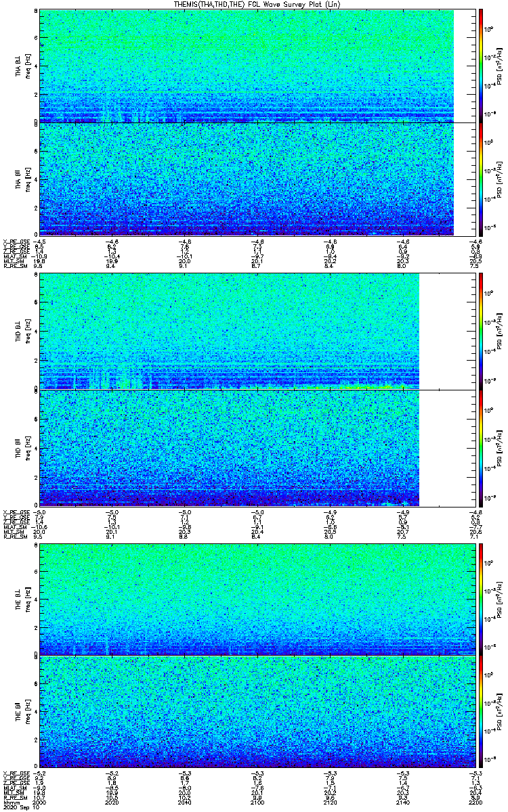Click the 2000 time tick label
Image resolution: width=508 pixels, height=812 pixels.
point(40,802)
